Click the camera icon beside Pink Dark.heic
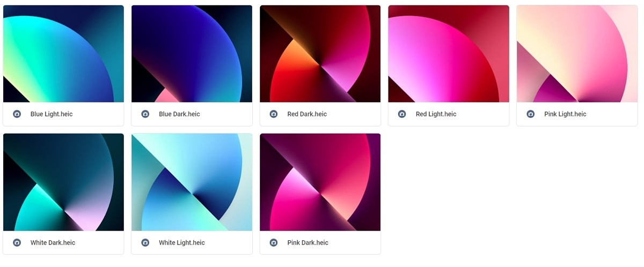 click(274, 243)
